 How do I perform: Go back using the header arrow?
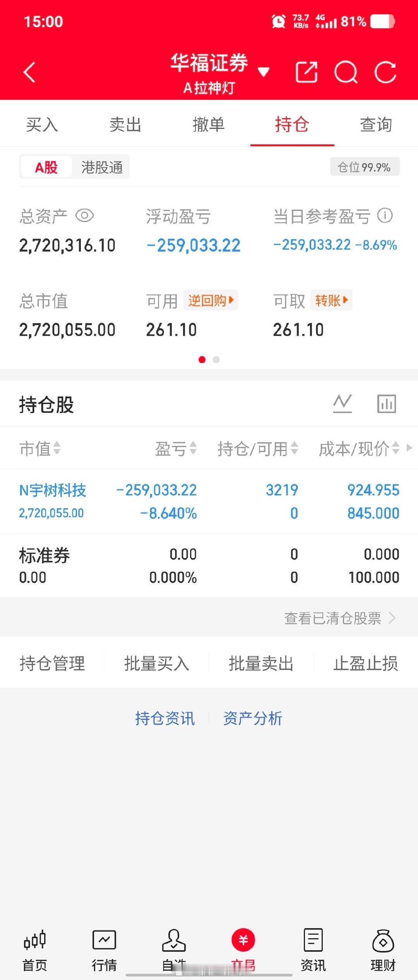tap(29, 72)
